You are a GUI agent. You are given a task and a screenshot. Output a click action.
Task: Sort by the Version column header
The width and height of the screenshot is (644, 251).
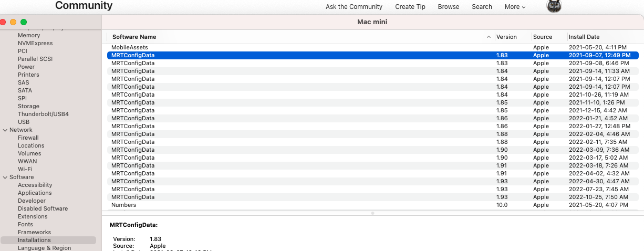(506, 37)
